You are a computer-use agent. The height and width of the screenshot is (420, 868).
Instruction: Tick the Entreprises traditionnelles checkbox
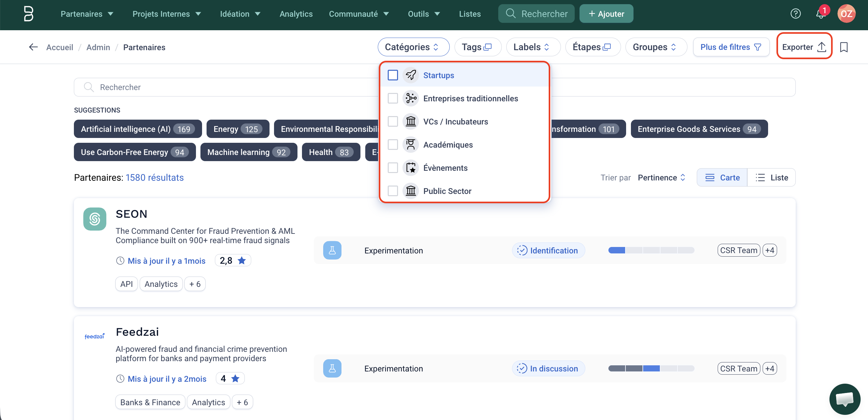click(x=393, y=98)
